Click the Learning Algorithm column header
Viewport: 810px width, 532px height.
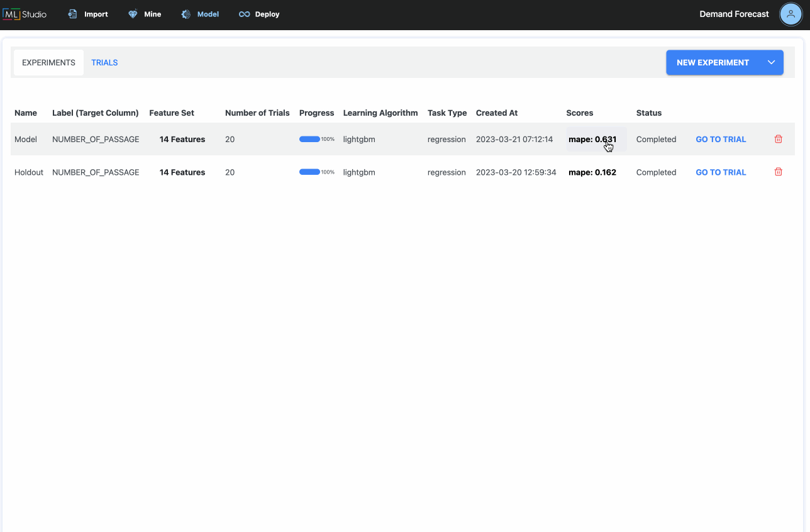(380, 113)
